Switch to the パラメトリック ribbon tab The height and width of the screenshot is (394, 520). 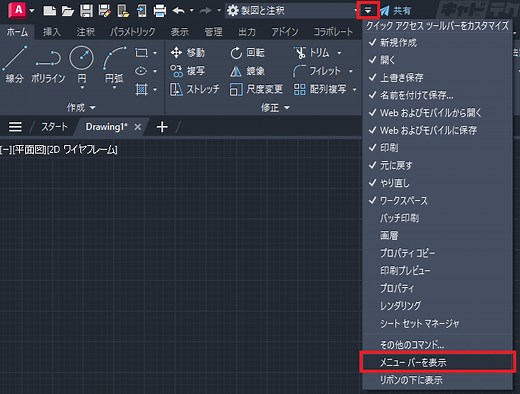click(133, 32)
